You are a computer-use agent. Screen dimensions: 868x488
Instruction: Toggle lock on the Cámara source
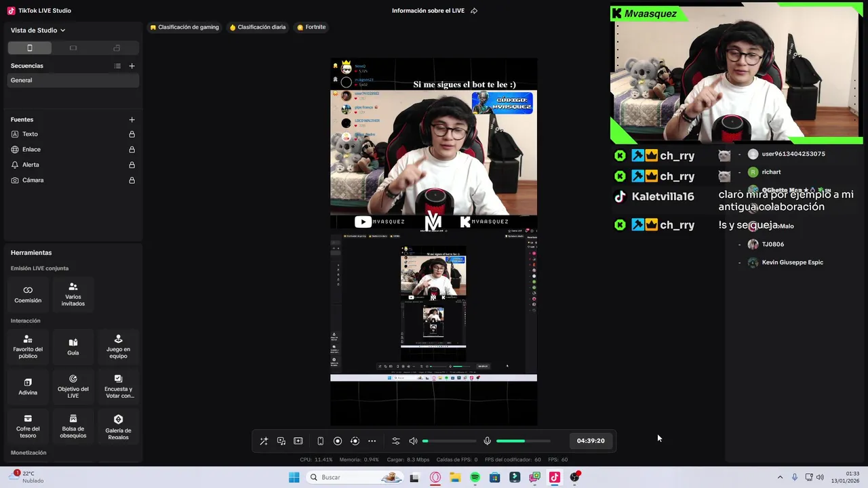(132, 180)
